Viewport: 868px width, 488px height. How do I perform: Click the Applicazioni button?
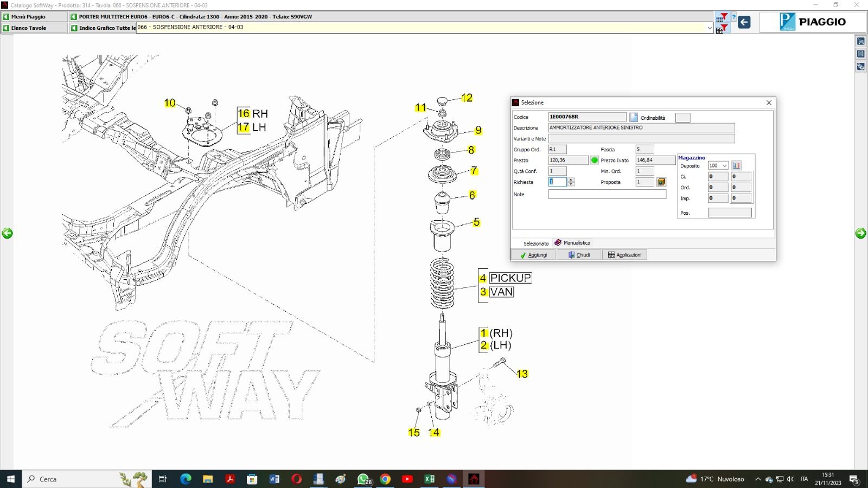[624, 255]
